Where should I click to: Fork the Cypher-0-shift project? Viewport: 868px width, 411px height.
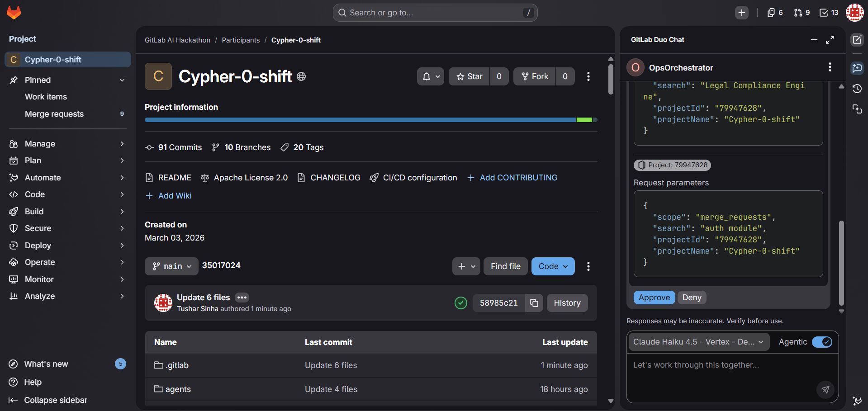535,76
